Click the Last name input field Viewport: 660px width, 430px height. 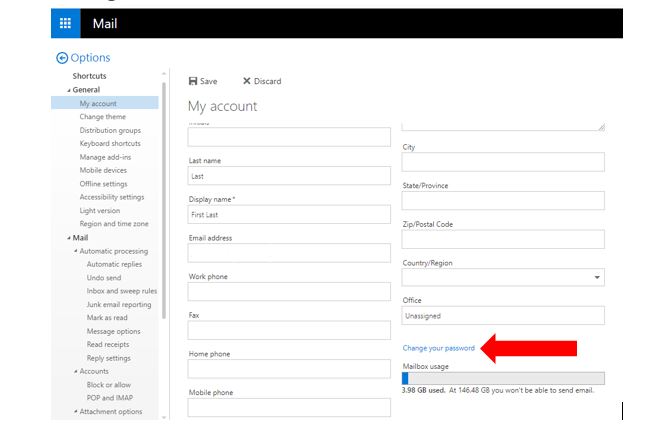click(x=289, y=176)
